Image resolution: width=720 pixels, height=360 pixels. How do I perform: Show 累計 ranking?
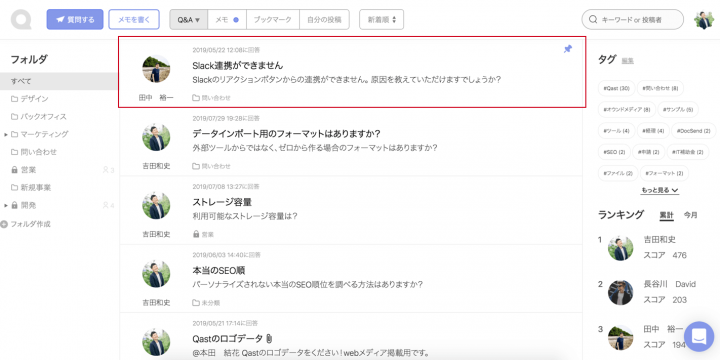click(x=667, y=215)
